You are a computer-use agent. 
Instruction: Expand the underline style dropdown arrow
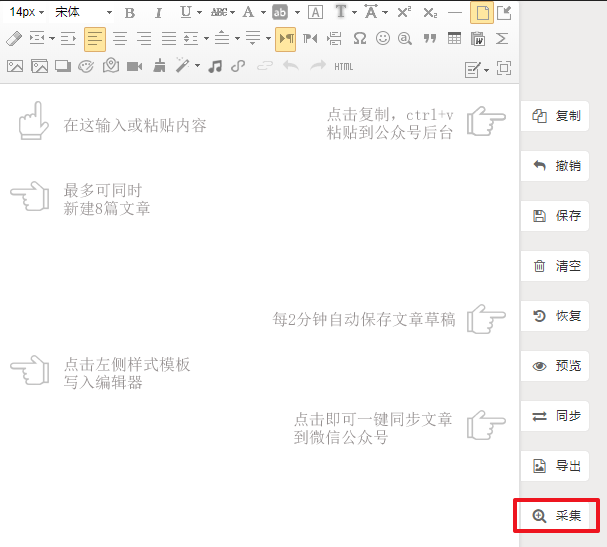tap(199, 13)
